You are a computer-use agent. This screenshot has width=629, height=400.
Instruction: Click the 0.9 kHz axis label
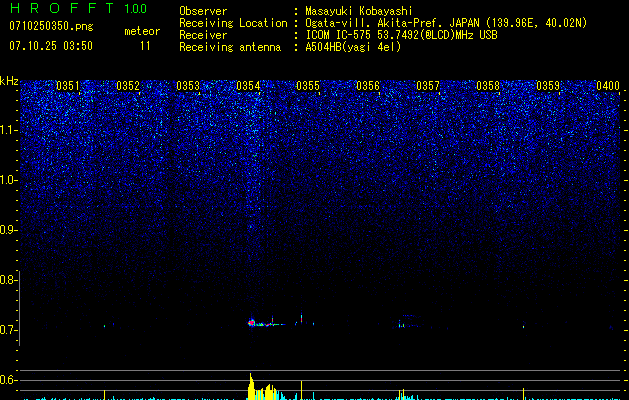pyautogui.click(x=7, y=230)
